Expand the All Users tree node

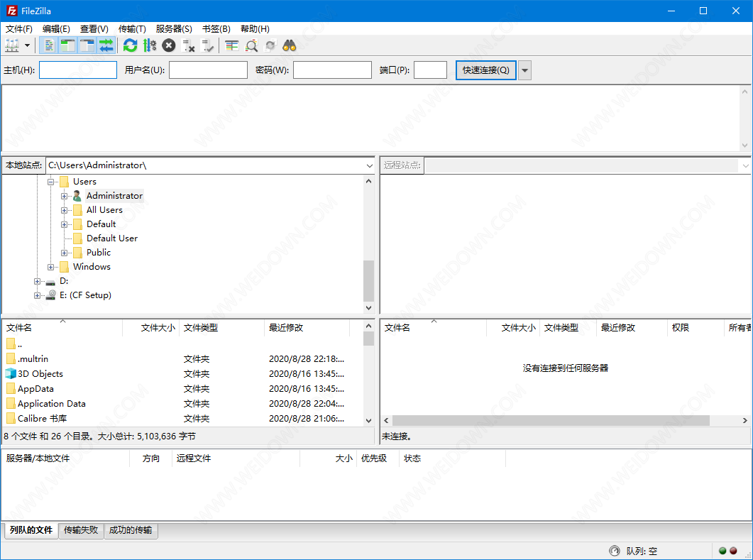tap(64, 210)
